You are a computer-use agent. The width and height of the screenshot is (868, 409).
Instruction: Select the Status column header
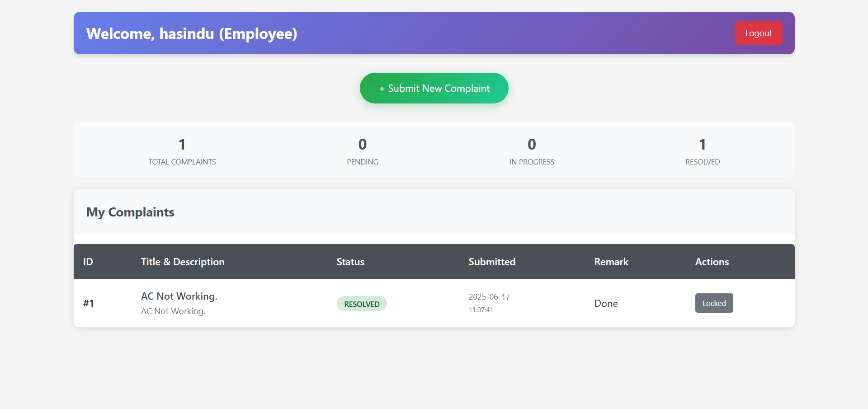tap(350, 262)
